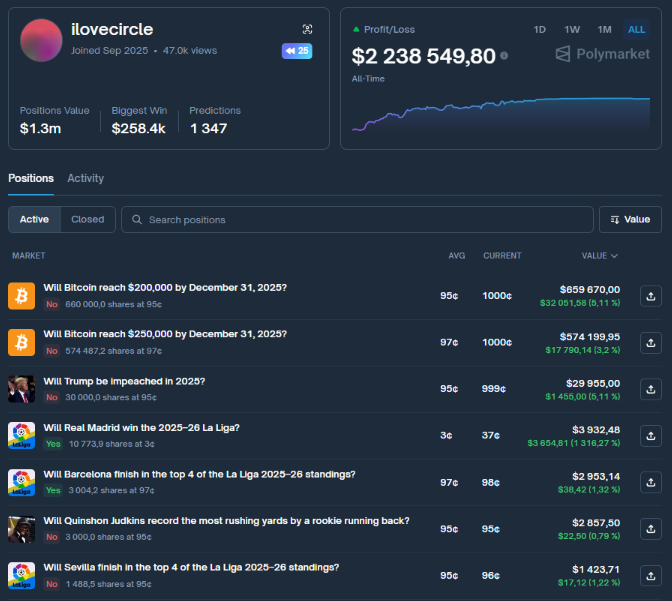This screenshot has height=601, width=672.
Task: Open Quinshon Judkins rushing yards market
Action: 226,521
